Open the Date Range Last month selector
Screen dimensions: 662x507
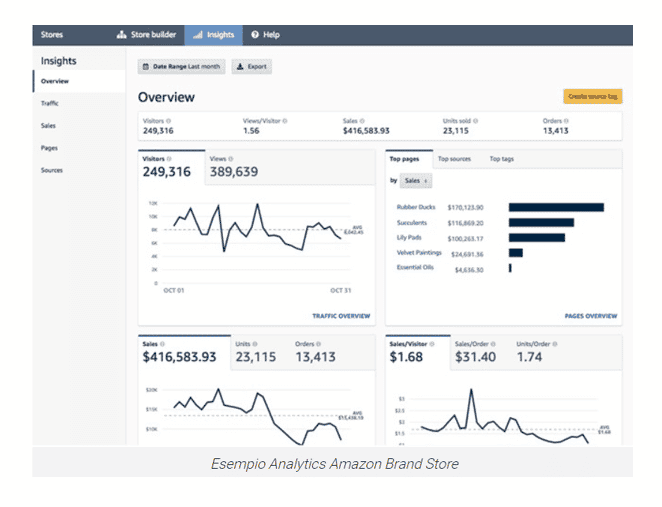(x=182, y=67)
